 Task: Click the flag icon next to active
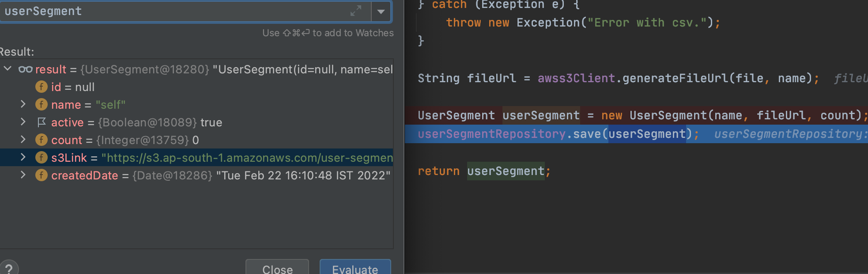coord(42,122)
